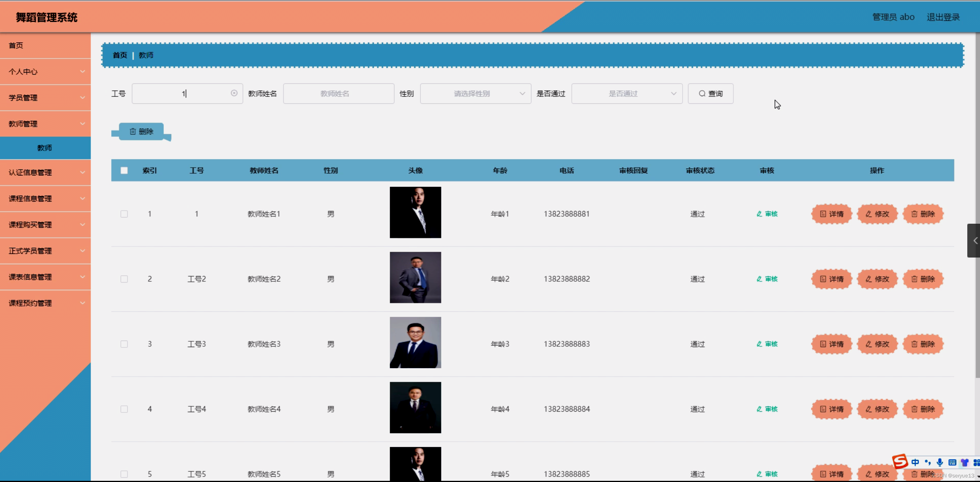This screenshot has width=980, height=482.
Task: Check the checkbox for 教师姓名1 row
Action: coord(124,214)
